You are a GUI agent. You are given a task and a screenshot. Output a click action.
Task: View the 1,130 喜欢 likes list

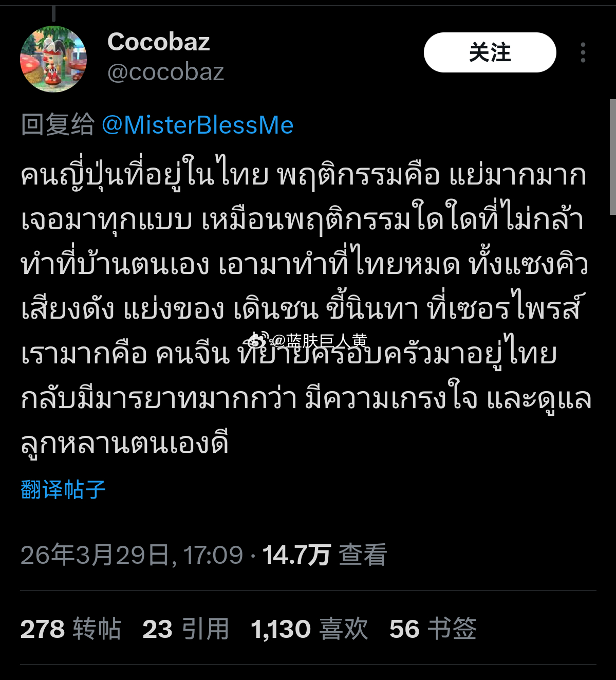point(309,629)
